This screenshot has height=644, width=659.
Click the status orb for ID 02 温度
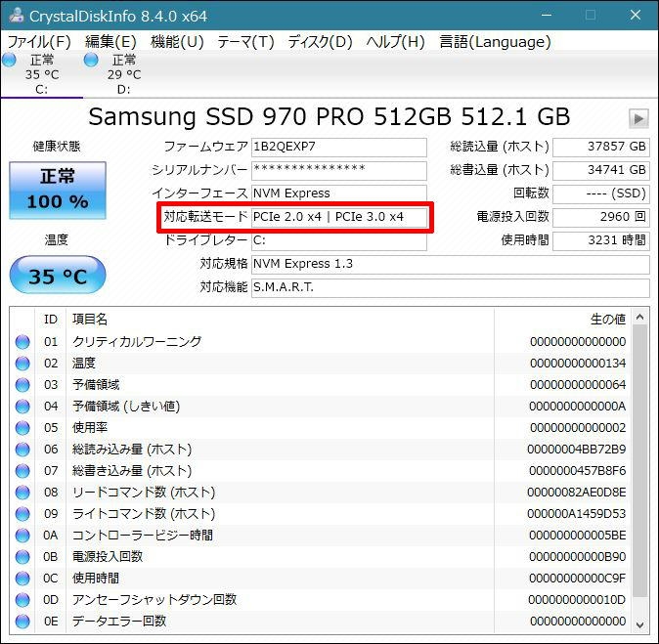22,364
